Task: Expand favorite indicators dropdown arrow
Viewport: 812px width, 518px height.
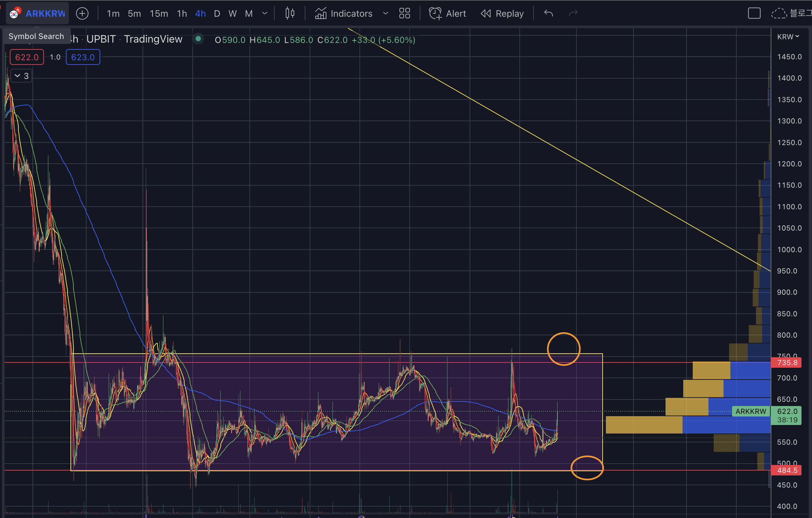Action: [x=386, y=13]
